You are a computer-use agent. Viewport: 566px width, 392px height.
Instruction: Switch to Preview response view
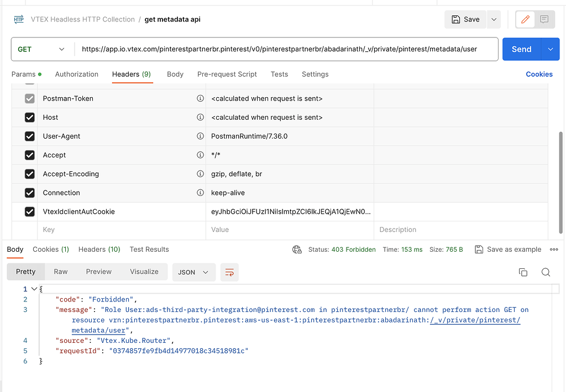(98, 272)
